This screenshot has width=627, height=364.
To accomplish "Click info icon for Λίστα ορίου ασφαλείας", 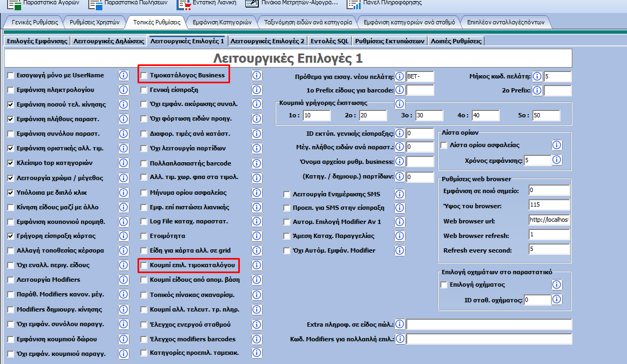I will tap(557, 145).
